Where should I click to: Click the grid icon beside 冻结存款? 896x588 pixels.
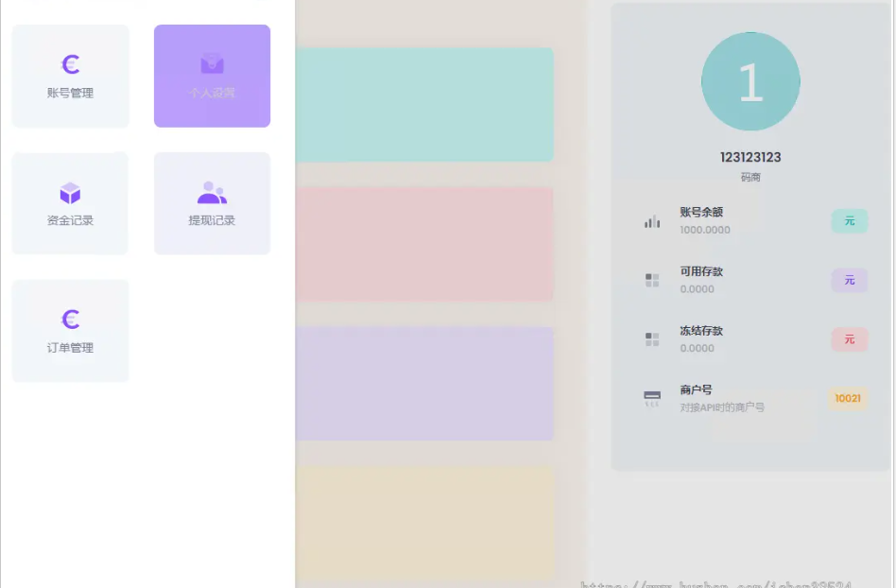(x=652, y=339)
